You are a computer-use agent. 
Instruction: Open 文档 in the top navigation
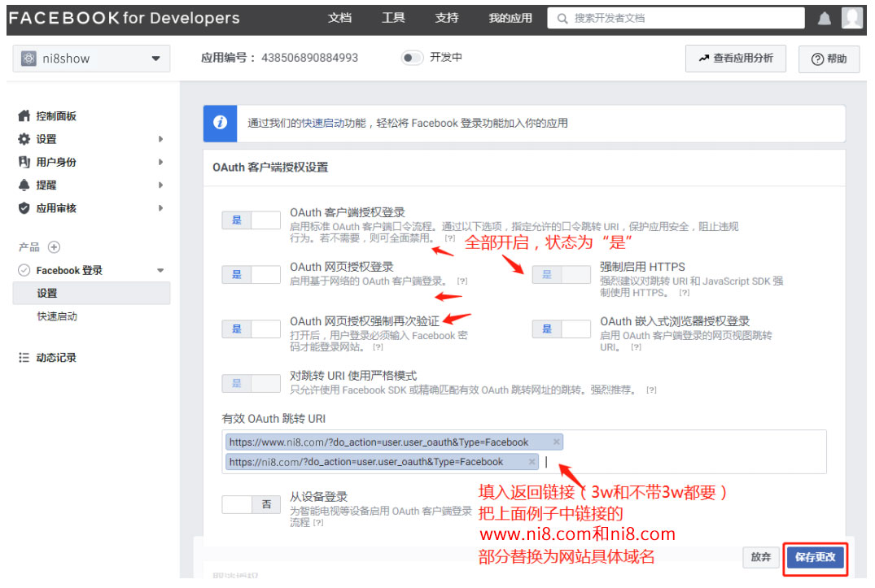pyautogui.click(x=339, y=18)
